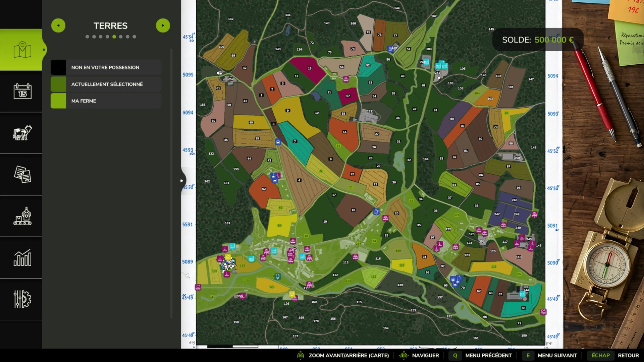Go to next map page arrow
644x362 pixels.
163,25
